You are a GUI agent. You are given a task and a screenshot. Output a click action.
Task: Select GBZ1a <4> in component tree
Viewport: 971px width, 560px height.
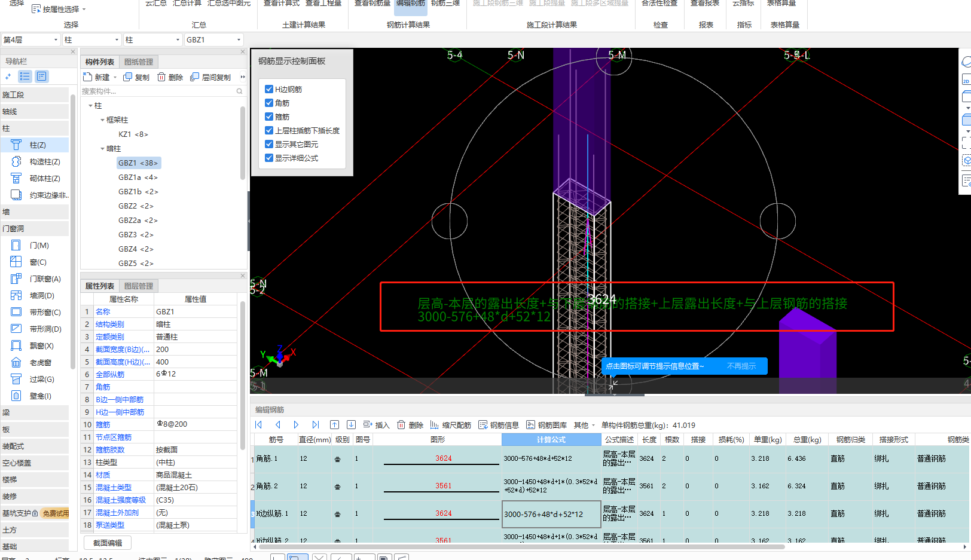pos(138,177)
